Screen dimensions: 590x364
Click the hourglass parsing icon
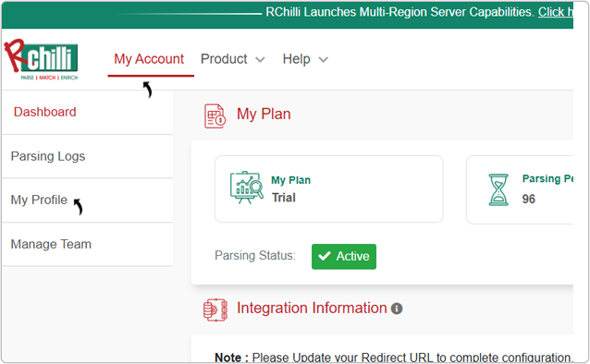[x=498, y=189]
